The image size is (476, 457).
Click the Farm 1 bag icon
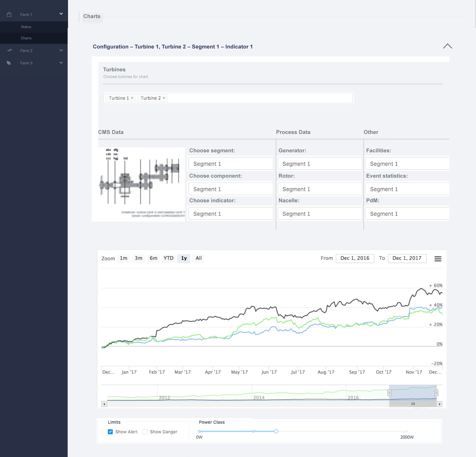[9, 14]
